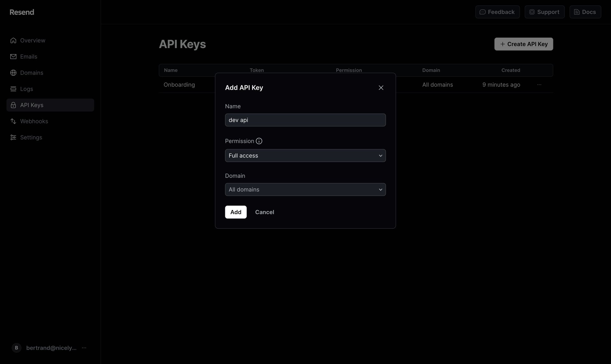Click the Logs icon in the sidebar
Viewport: 611px width, 364px height.
13,89
